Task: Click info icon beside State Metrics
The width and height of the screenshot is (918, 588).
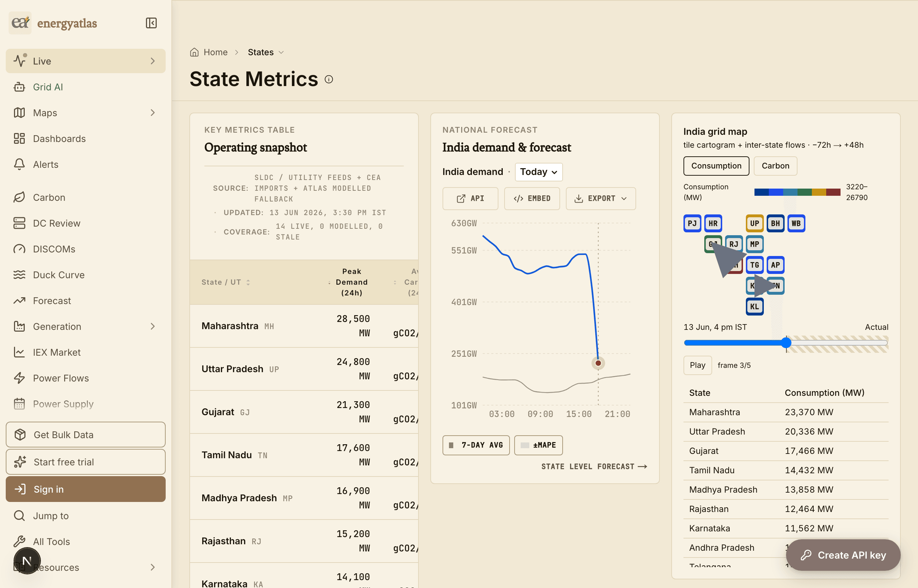Action: tap(329, 80)
